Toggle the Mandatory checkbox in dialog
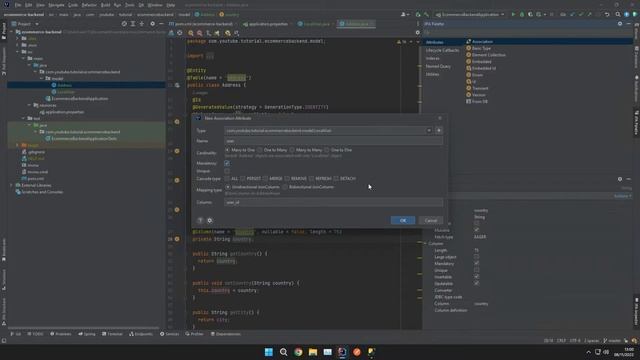640x360 pixels. (227, 163)
